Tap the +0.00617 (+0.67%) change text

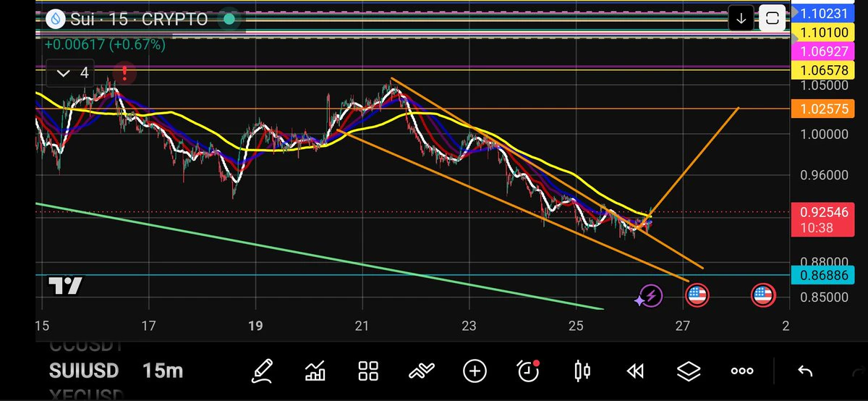[105, 44]
